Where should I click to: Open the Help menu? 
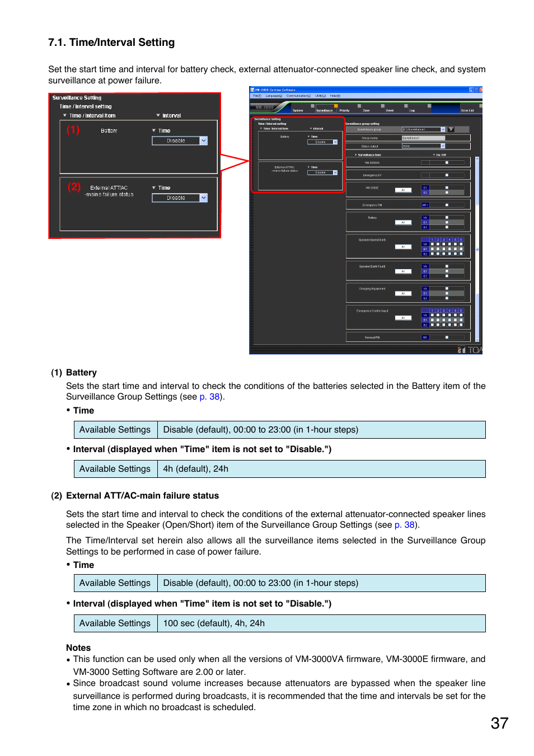point(335,96)
